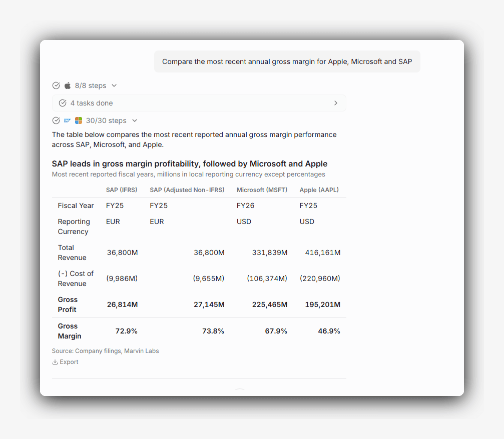Click the (220,960M) cost cell
This screenshot has height=439, width=504.
(320, 278)
